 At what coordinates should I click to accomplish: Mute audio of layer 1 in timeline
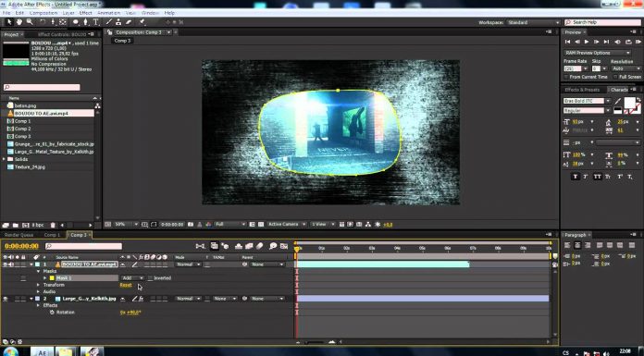click(11, 264)
